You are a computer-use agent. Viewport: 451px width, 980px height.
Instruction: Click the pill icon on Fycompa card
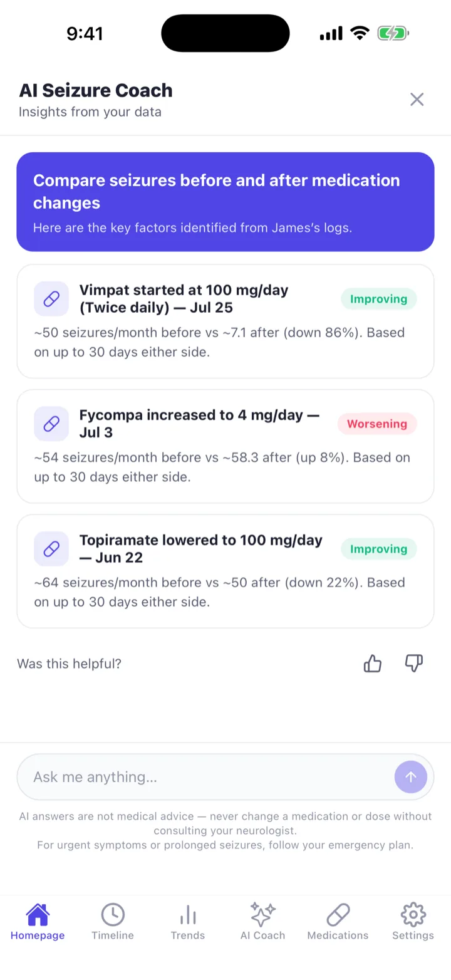pos(51,424)
